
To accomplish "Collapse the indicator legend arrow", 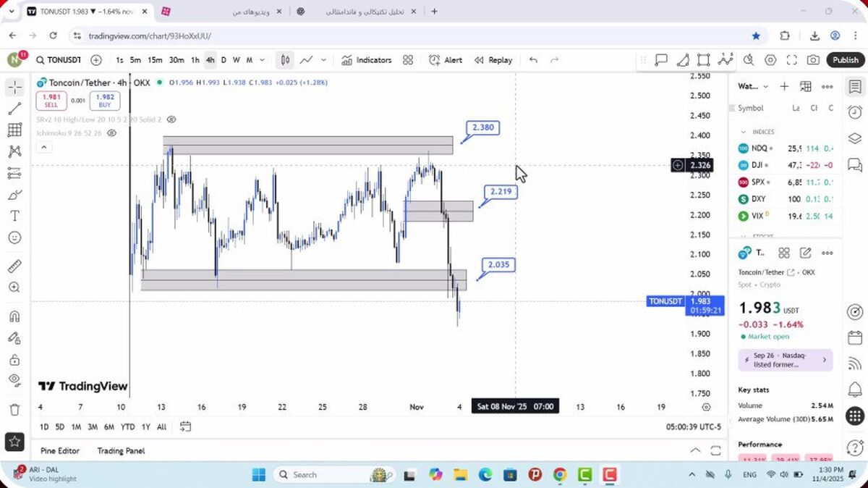I will coord(43,148).
